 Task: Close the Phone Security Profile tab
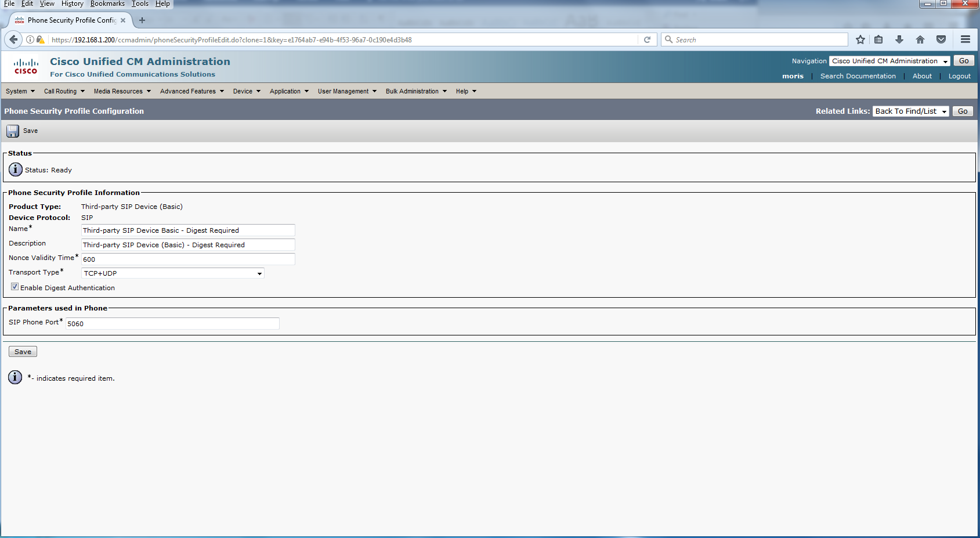tap(123, 20)
